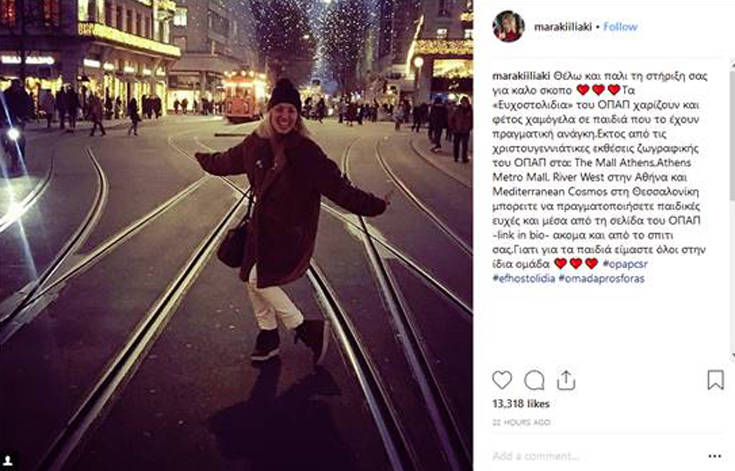Screen dimensions: 735x471
Task: Focus the Add a comment field
Action: click(x=595, y=456)
